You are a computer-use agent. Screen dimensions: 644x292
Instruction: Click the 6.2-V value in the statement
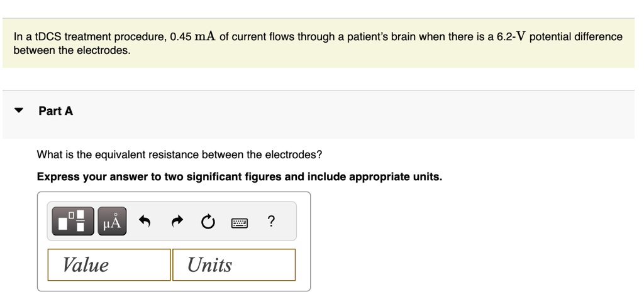click(x=512, y=36)
